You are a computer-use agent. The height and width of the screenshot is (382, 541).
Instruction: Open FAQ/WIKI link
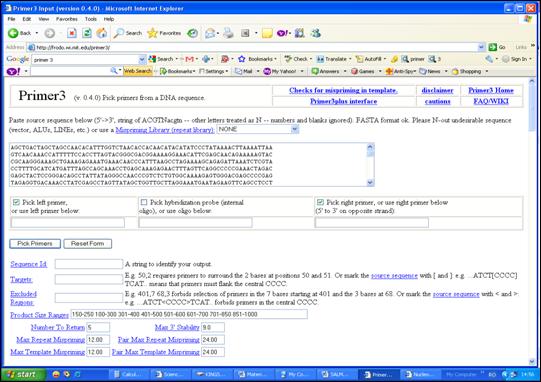coord(491,101)
